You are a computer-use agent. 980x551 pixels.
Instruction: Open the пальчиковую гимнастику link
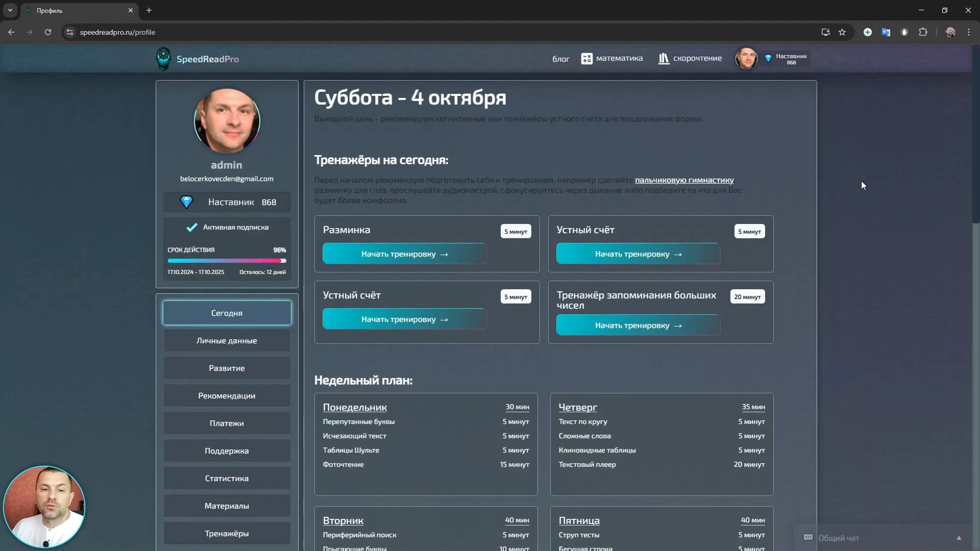point(684,180)
